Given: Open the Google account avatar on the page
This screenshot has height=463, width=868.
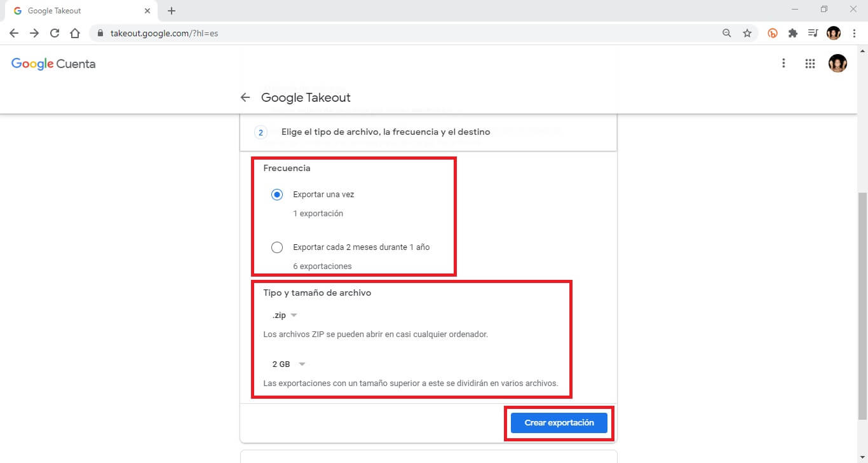Looking at the screenshot, I should pos(837,63).
